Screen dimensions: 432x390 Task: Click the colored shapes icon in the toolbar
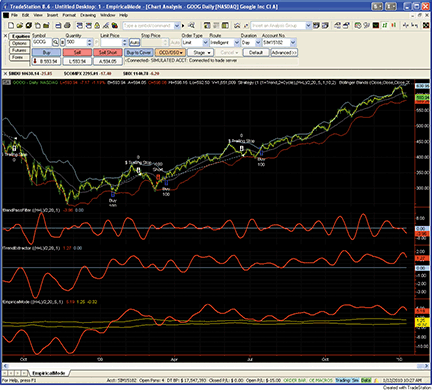point(115,25)
